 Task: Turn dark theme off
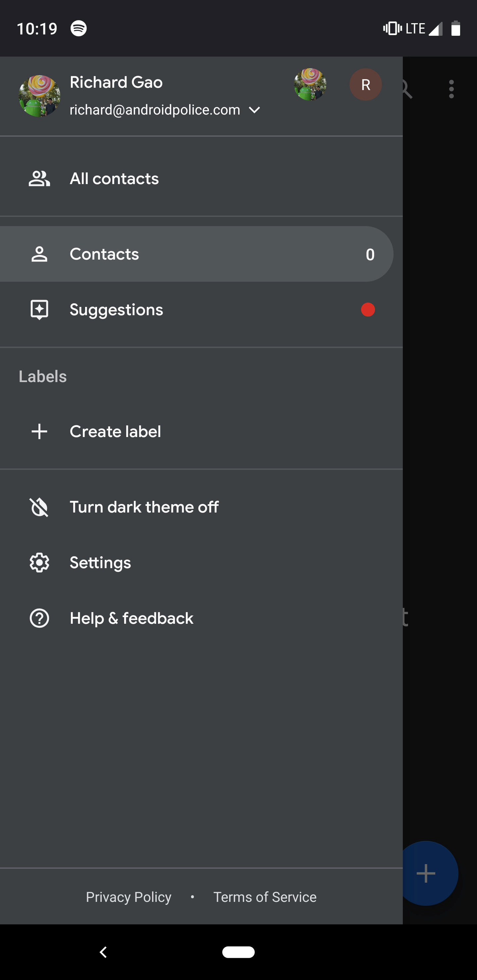pyautogui.click(x=144, y=507)
